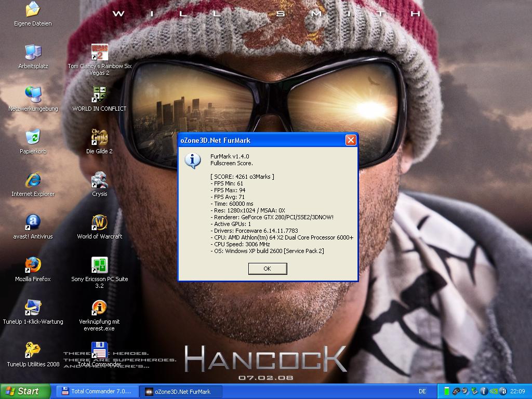Open the avast tray icon
This screenshot has width=532, height=399.
[503, 391]
